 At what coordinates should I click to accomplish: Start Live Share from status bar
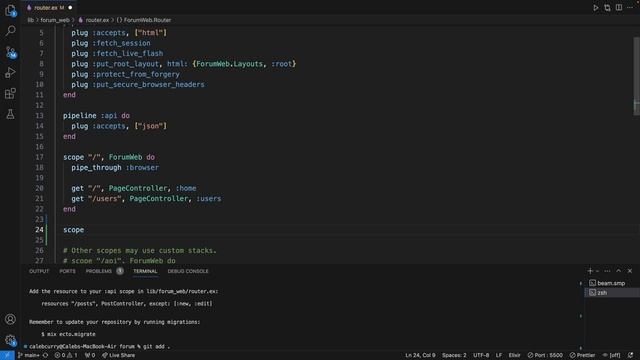(118, 355)
